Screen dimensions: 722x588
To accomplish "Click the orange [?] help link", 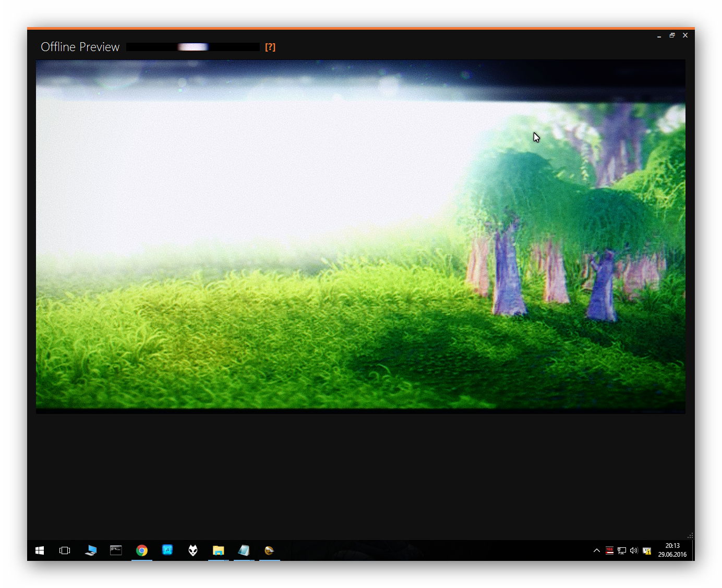I will pyautogui.click(x=270, y=47).
